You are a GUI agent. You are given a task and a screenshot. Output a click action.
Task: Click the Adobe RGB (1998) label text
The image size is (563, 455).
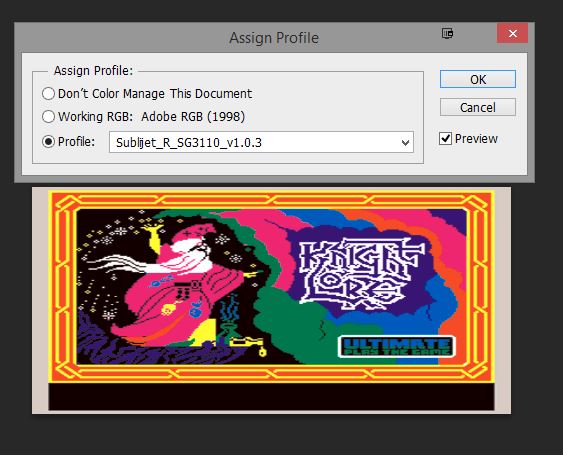193,117
